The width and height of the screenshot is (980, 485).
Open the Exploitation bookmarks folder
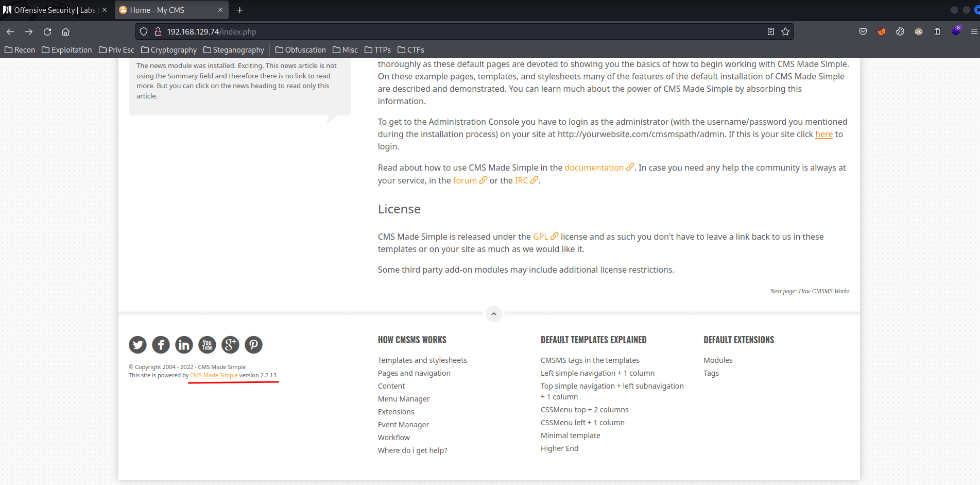pyautogui.click(x=67, y=50)
